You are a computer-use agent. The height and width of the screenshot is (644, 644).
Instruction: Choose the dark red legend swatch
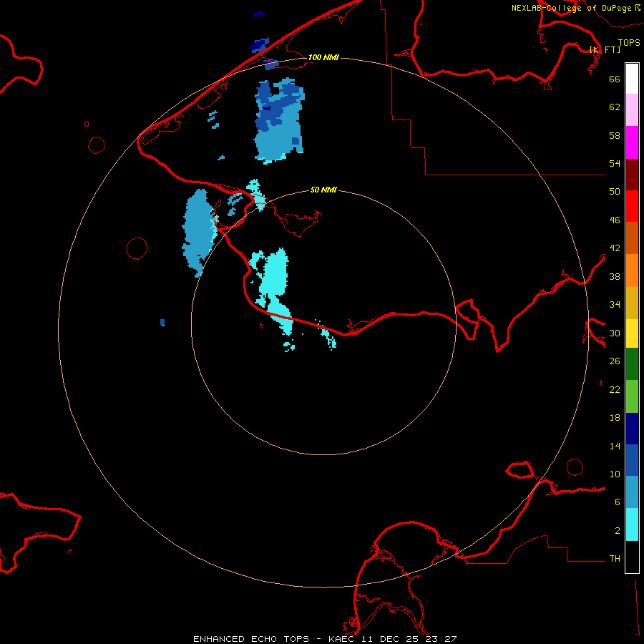pos(632,175)
